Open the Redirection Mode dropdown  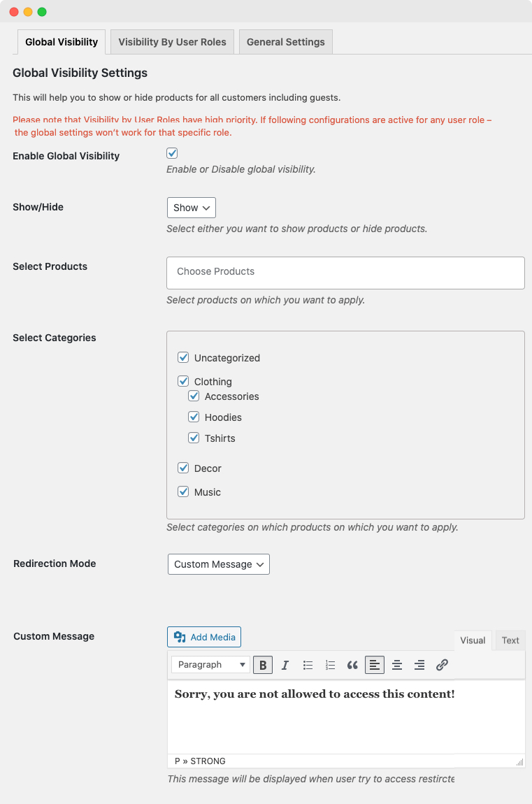coord(218,563)
